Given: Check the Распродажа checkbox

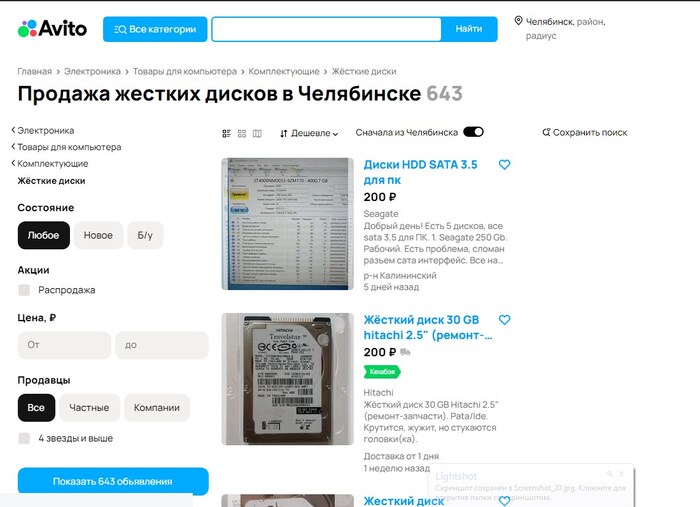Looking at the screenshot, I should [x=24, y=290].
